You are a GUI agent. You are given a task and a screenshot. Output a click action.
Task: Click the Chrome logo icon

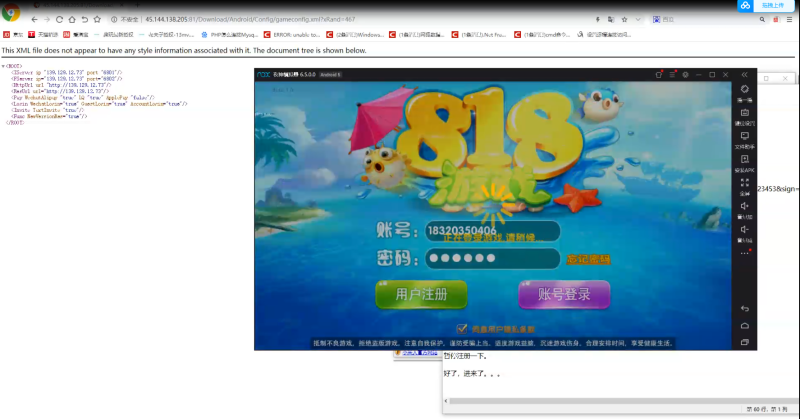(x=11, y=12)
